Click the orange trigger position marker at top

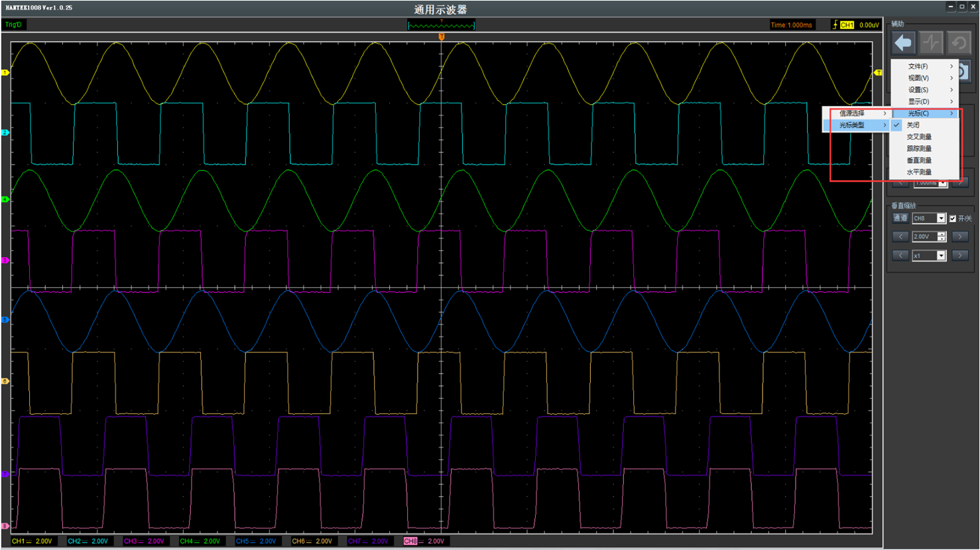point(442,37)
